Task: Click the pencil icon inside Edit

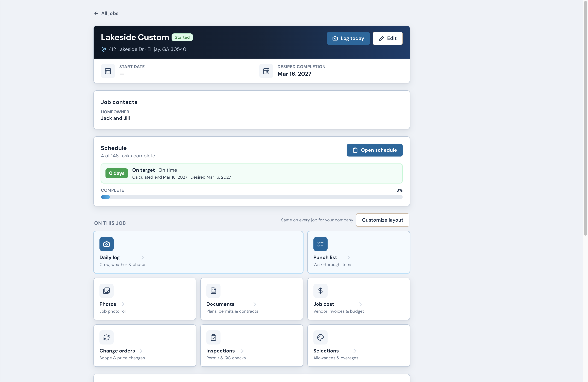Action: tap(381, 38)
